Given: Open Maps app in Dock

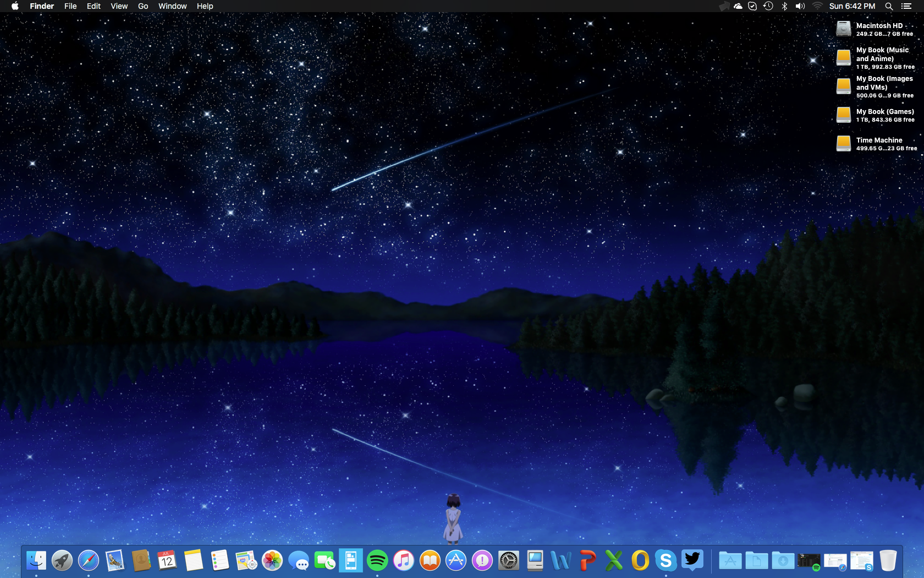Looking at the screenshot, I should (246, 560).
